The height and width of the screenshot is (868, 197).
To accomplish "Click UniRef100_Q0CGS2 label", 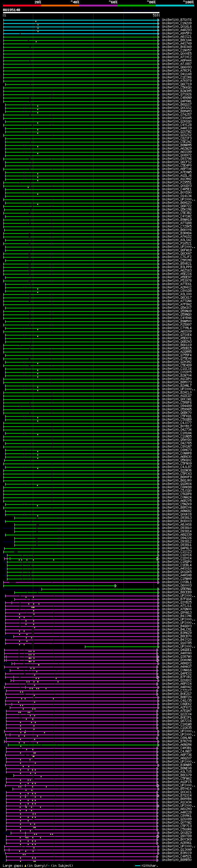I will coord(177,108).
